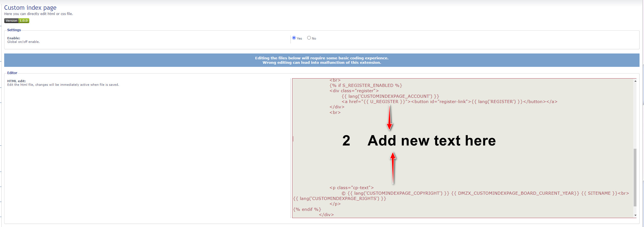Click the "Custom index page" heading
The height and width of the screenshot is (227, 644).
[30, 8]
